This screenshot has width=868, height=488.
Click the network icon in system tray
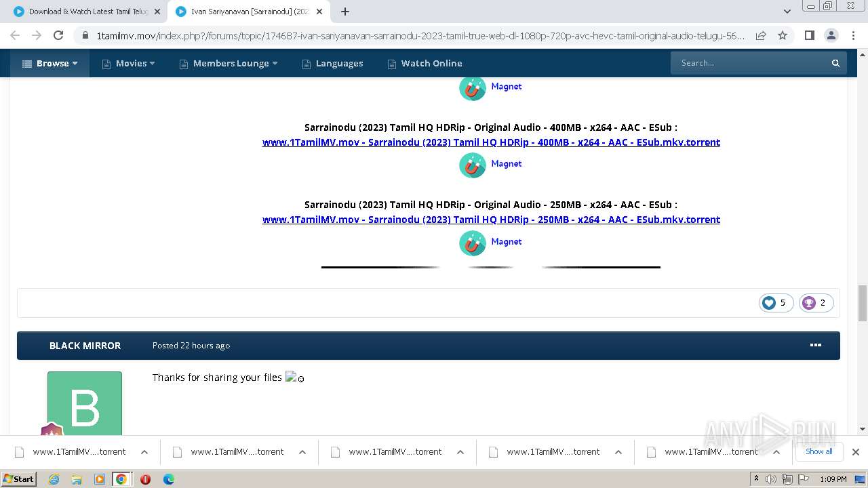point(787,479)
